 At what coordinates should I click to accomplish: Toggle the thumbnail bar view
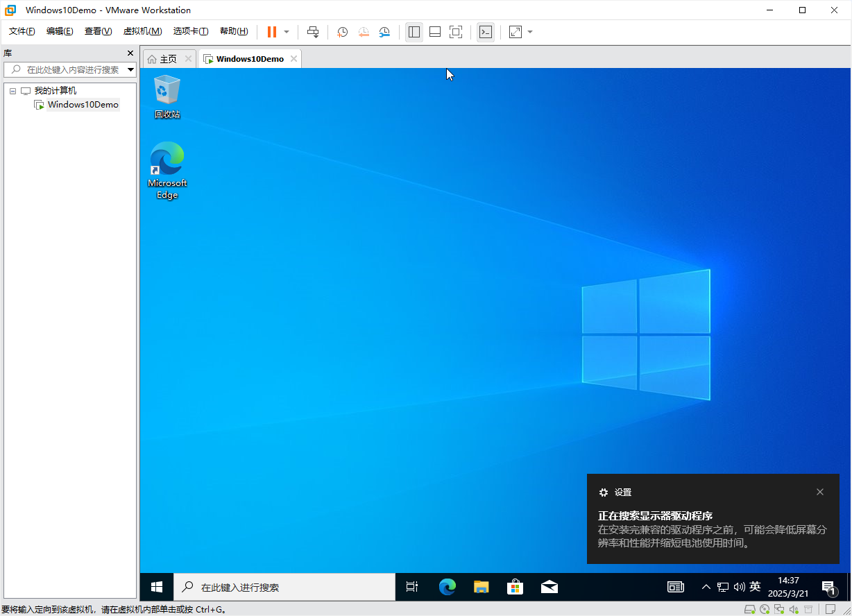tap(435, 32)
